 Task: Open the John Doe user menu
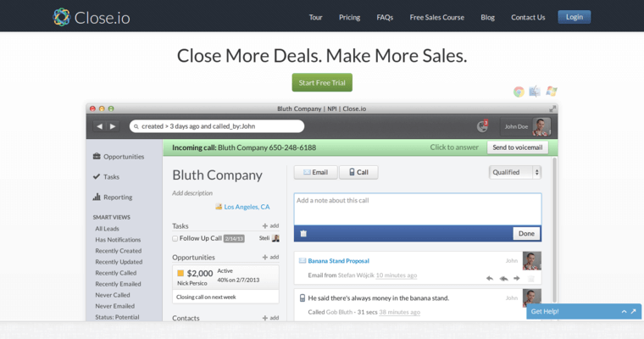525,126
